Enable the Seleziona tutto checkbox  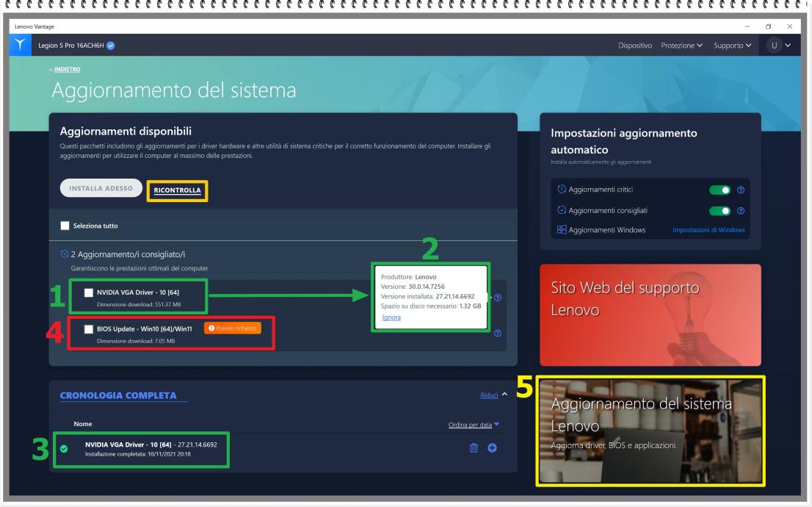click(67, 224)
